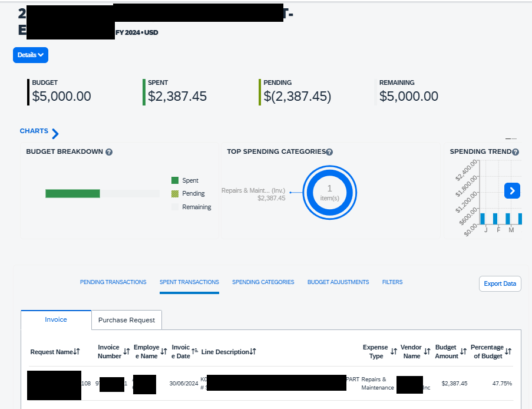
Task: Click the grey Remaining legend swatch
Action: point(175,207)
